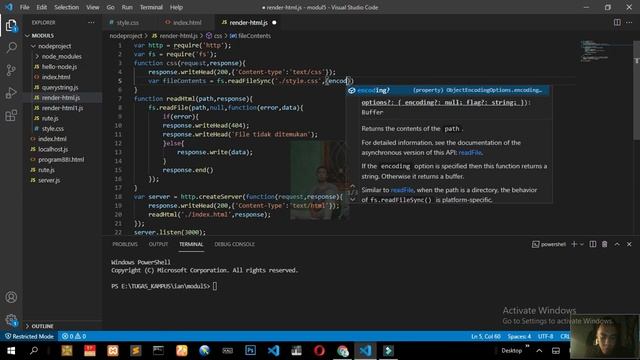Change indentation via Spaces: 4
The width and height of the screenshot is (640, 360).
519,336
